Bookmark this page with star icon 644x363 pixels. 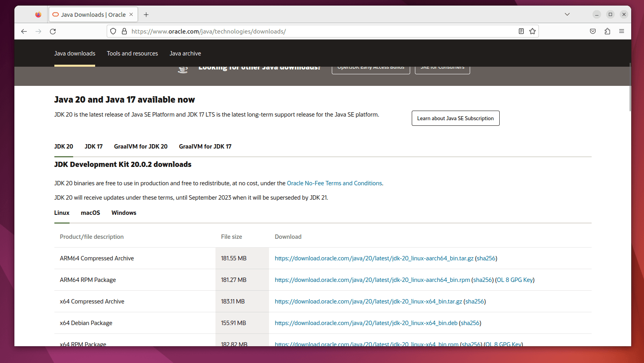(532, 31)
